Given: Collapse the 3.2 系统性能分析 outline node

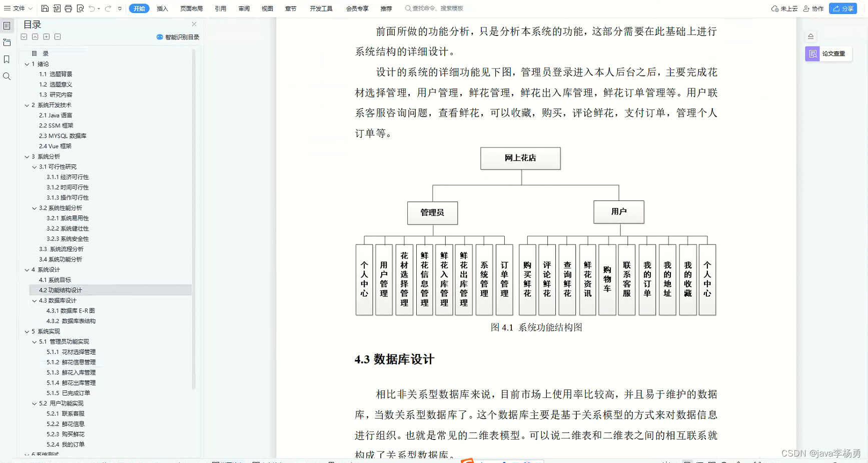Looking at the screenshot, I should 35,208.
